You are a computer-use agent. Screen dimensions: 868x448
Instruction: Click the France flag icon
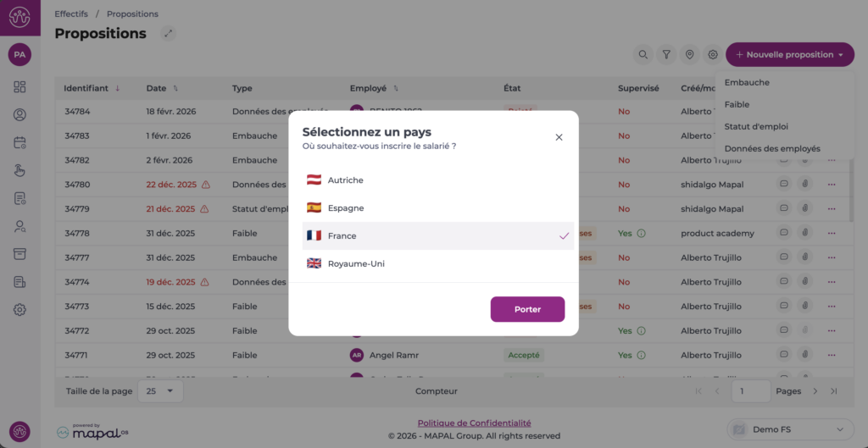(314, 235)
